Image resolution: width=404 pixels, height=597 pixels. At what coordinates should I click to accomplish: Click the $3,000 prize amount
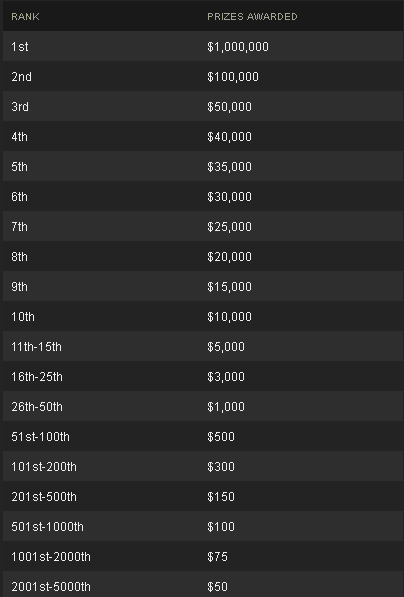(226, 377)
